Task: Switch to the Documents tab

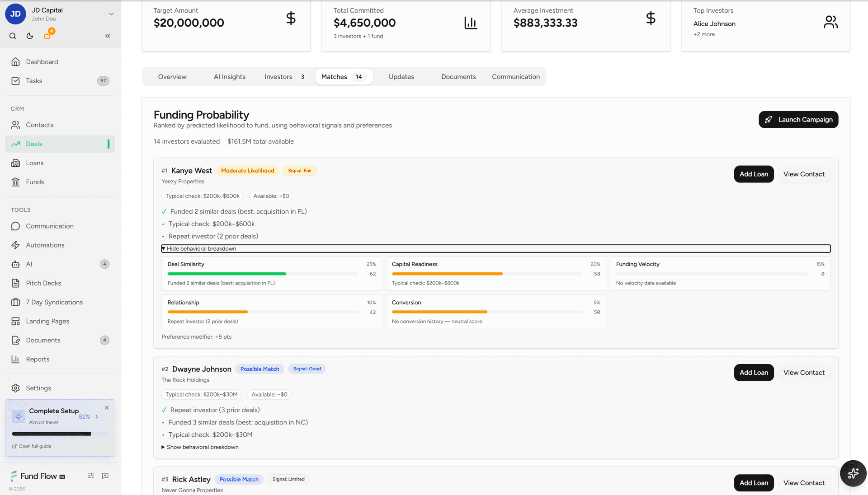Action: point(458,77)
